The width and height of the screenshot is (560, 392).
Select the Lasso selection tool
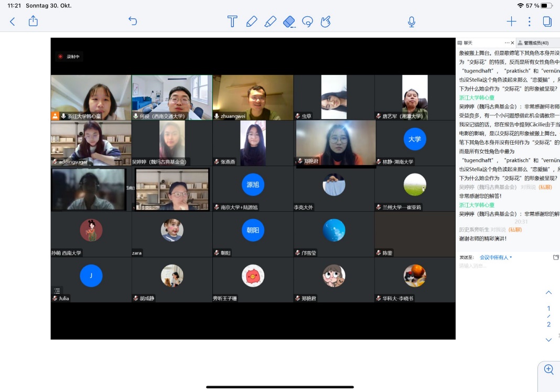(x=307, y=22)
